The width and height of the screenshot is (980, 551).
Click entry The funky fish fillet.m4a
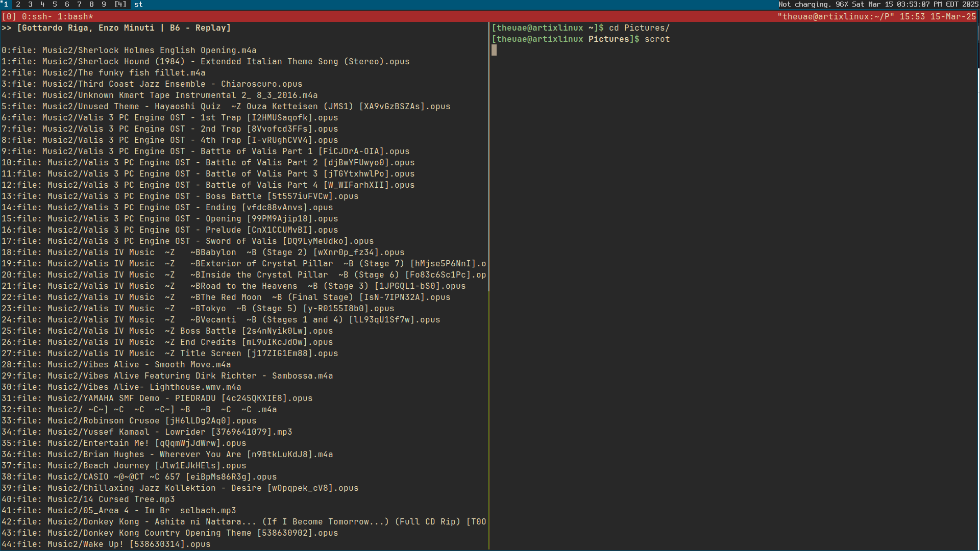(x=104, y=73)
